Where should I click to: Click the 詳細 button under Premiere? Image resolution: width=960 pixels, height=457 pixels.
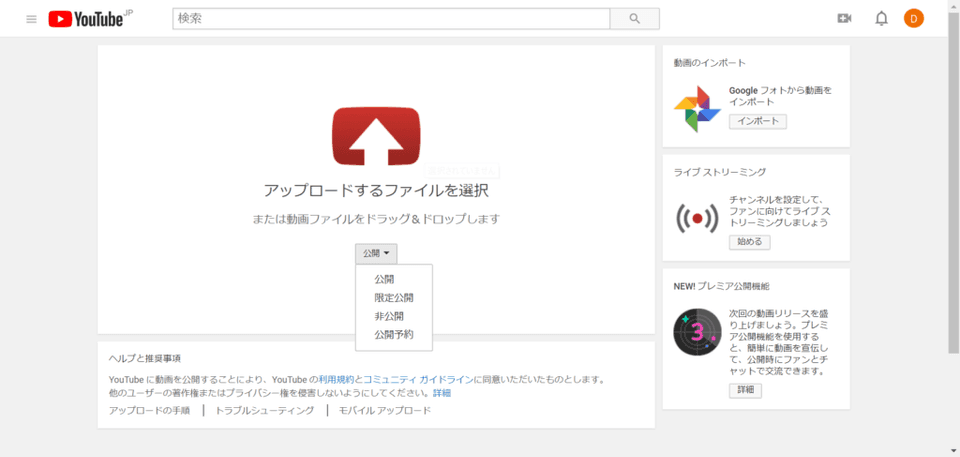[745, 390]
